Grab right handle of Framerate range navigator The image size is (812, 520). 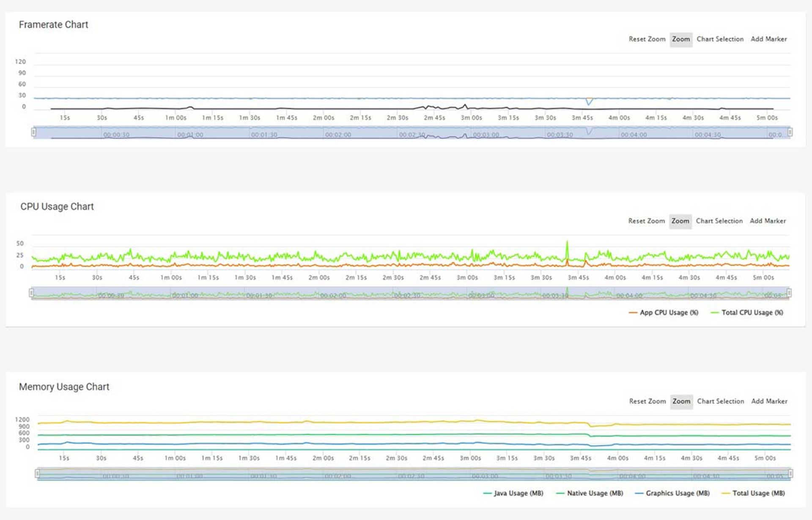(x=790, y=132)
